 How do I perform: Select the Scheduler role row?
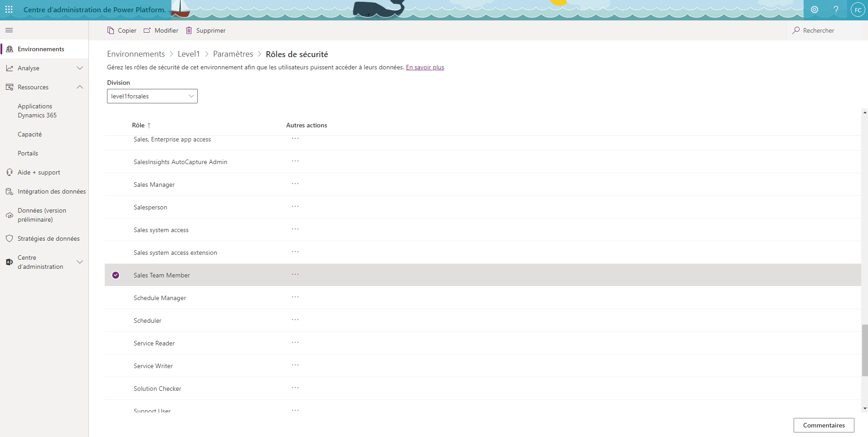click(x=483, y=320)
